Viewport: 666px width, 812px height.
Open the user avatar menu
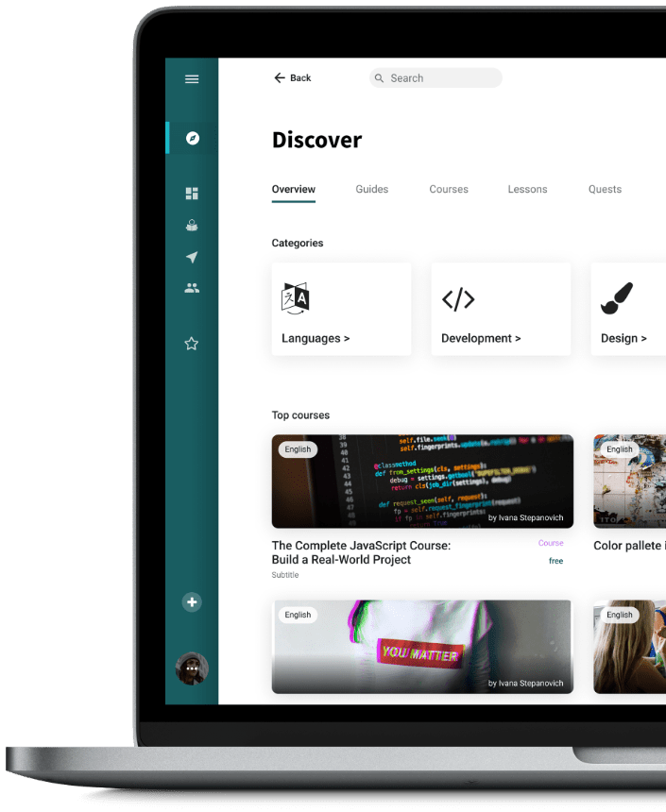coord(192,668)
